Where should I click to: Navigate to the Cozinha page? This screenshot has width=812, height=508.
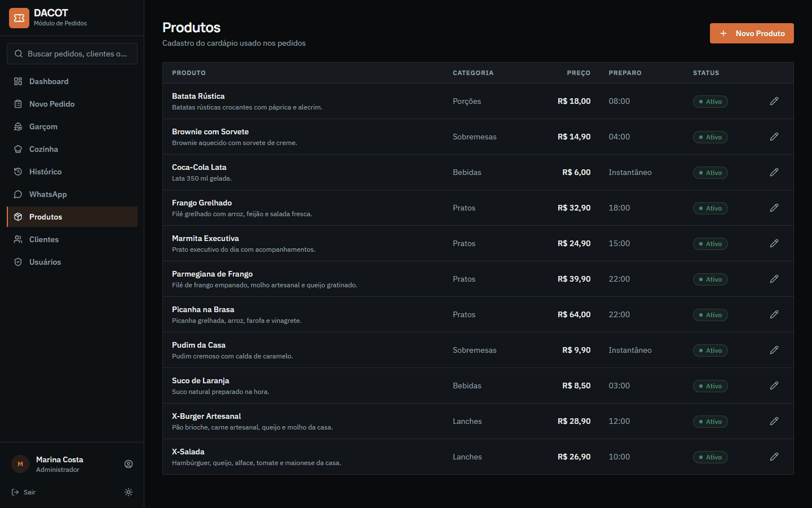point(72,149)
